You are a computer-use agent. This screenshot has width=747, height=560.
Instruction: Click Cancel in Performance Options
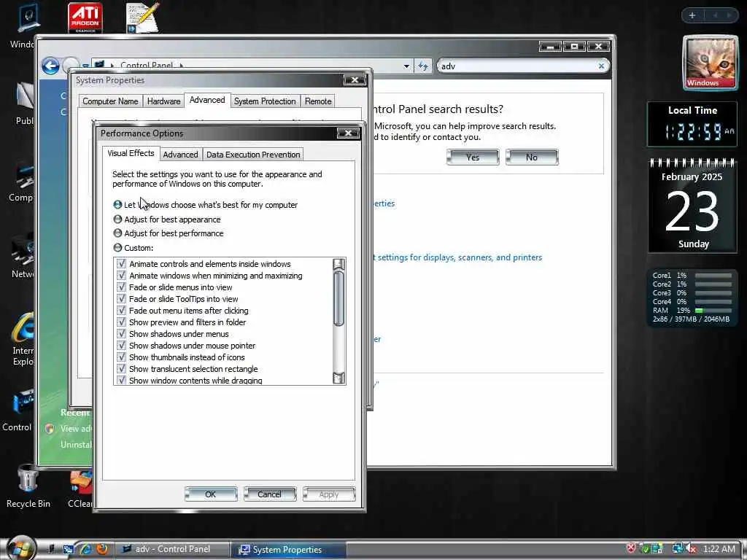coord(270,494)
